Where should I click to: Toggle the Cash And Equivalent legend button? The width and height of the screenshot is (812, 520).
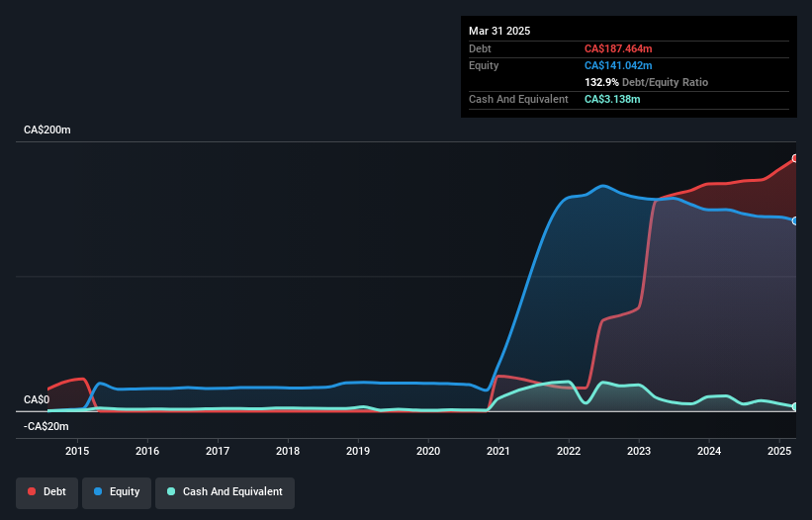[225, 492]
